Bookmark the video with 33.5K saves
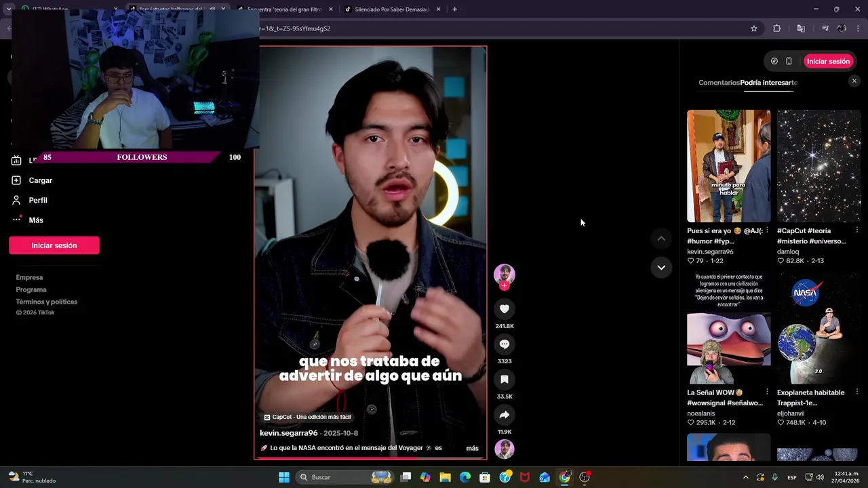Screen dimensions: 868x488 (x=504, y=380)
